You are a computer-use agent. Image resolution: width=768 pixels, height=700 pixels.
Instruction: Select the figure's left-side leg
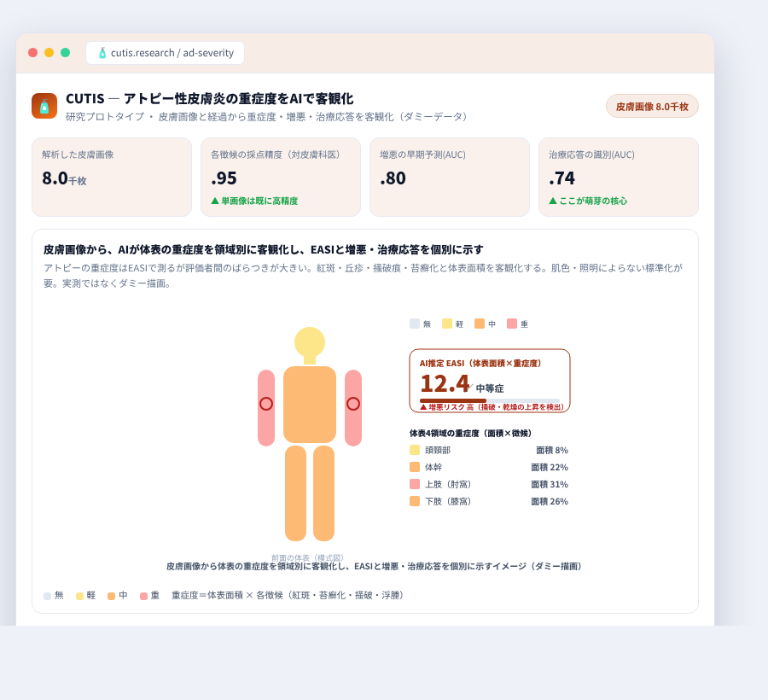point(296,493)
